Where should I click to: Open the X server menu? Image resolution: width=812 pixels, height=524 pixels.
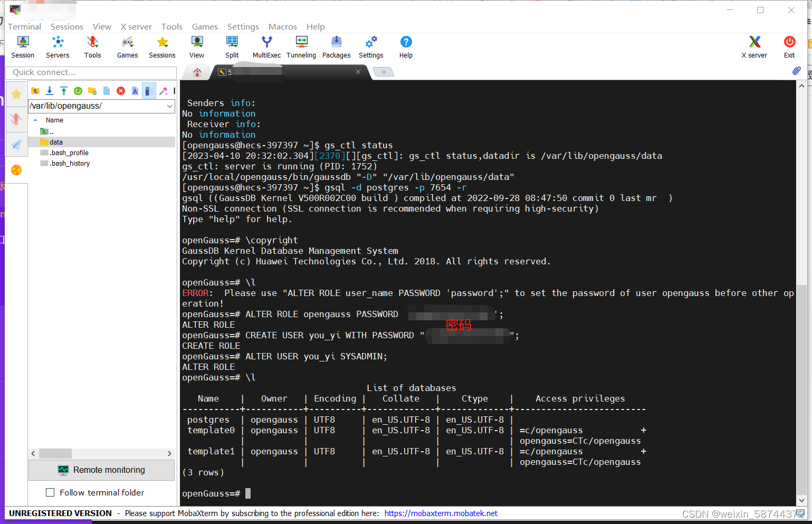[x=136, y=26]
